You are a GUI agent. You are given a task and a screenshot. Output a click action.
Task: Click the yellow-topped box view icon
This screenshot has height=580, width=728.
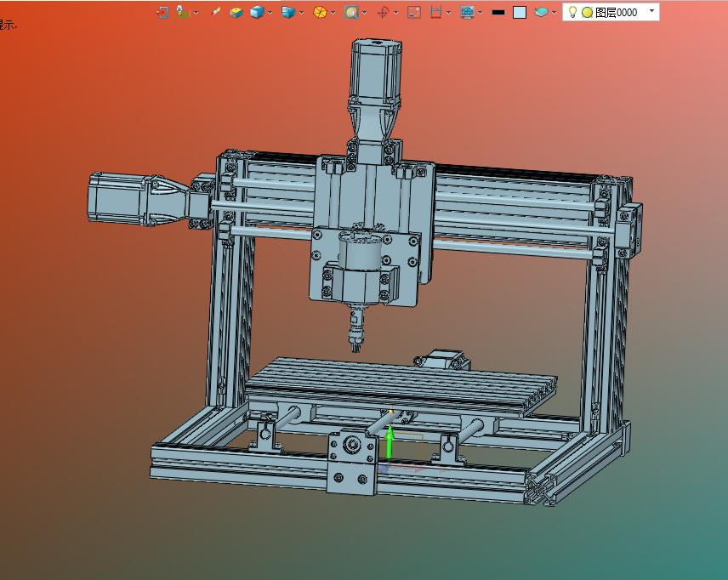236,13
